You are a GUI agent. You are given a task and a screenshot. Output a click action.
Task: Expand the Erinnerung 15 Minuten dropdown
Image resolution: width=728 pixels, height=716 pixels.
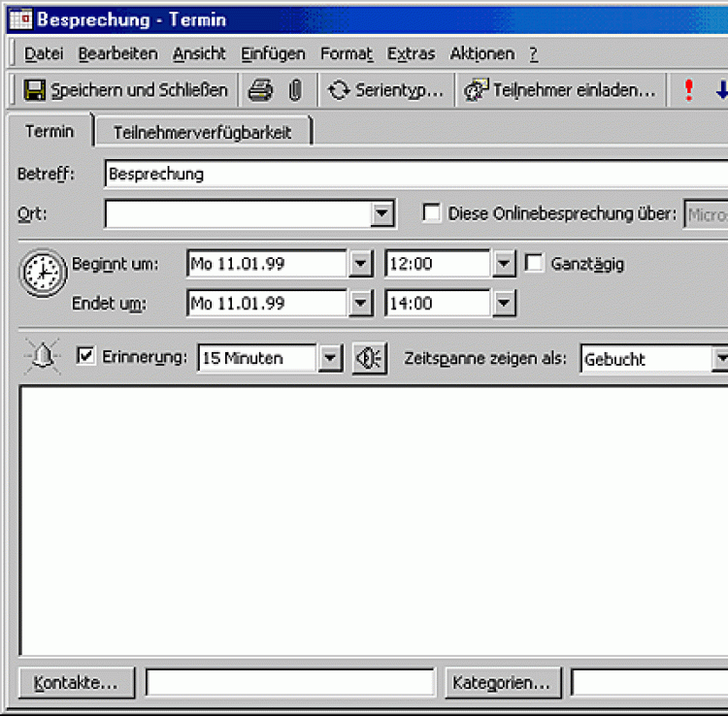331,358
